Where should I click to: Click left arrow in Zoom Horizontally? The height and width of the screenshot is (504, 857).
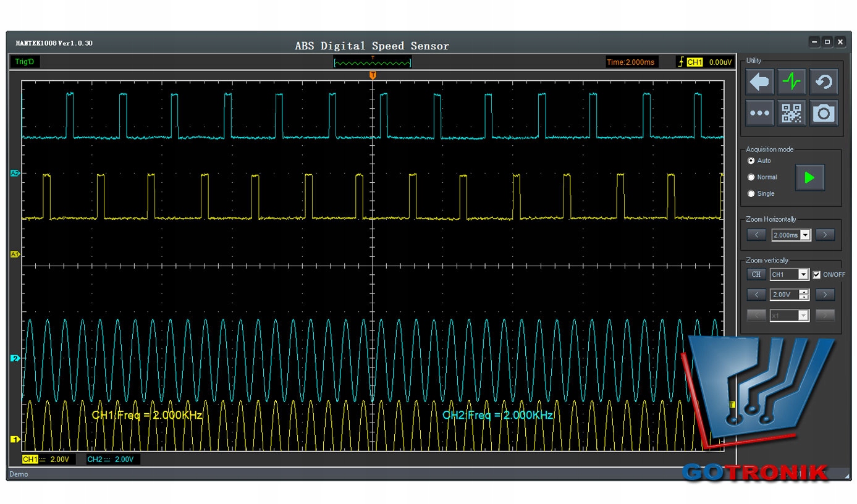tap(756, 235)
